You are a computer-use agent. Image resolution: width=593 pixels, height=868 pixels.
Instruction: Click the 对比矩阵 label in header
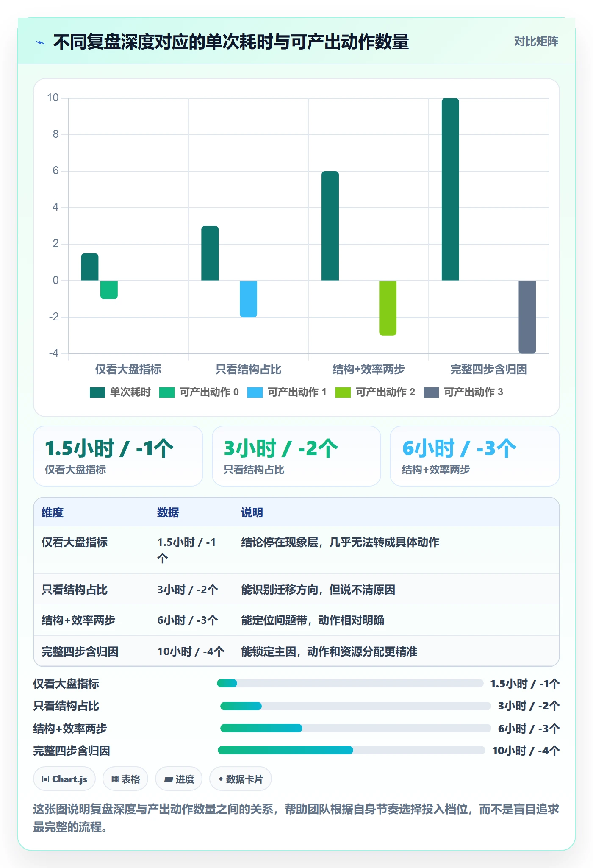pos(536,42)
